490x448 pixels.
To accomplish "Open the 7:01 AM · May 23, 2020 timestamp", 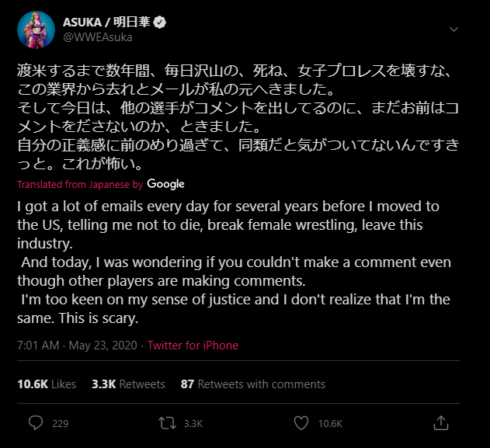I will pos(76,346).
